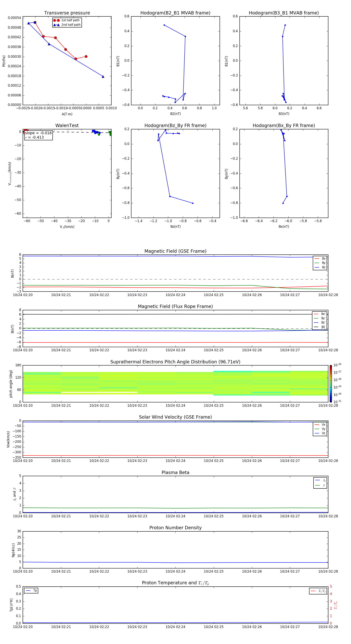Image resolution: width=351 pixels, height=644 pixels.
Task: Click the Bz legend entry in GSE magnetic field plot
Action: coord(320,267)
